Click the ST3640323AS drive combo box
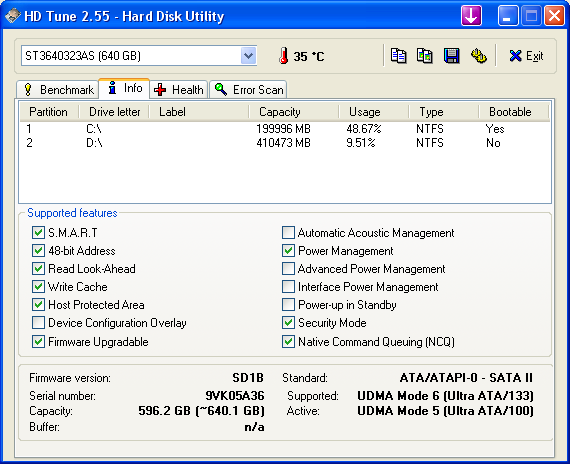 coord(139,56)
